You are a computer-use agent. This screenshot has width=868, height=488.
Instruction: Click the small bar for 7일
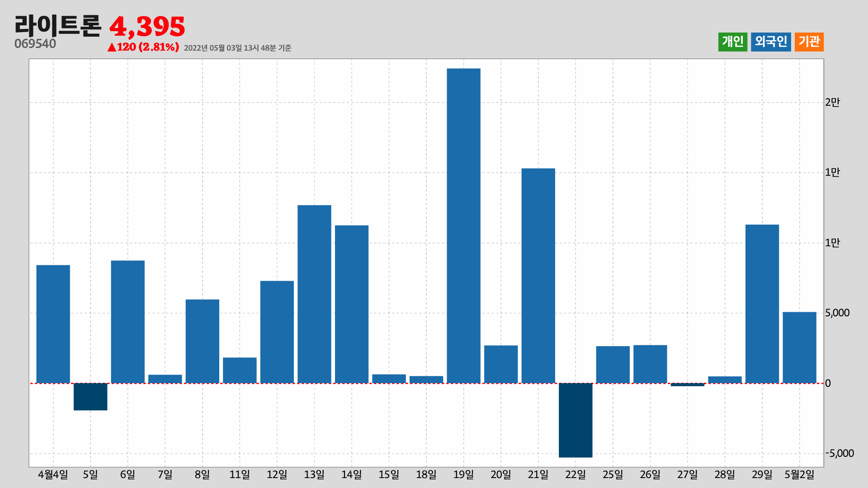(165, 379)
